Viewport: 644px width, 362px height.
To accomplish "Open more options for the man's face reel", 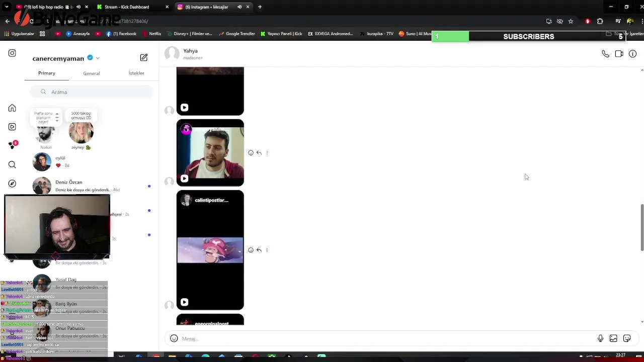I will [x=267, y=153].
